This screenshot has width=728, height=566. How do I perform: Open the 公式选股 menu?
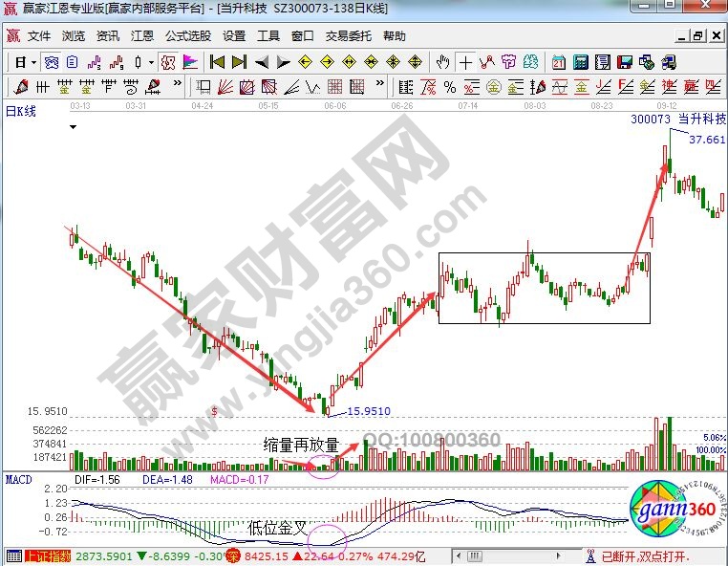[x=187, y=36]
